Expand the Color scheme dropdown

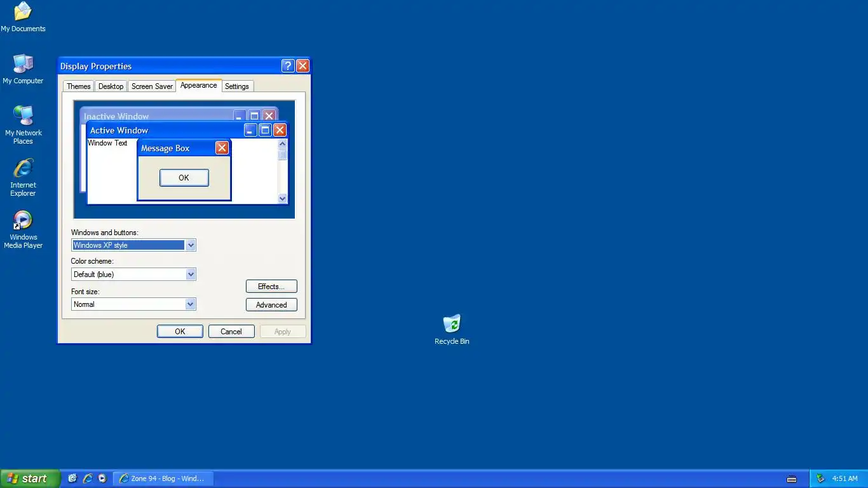(x=190, y=274)
